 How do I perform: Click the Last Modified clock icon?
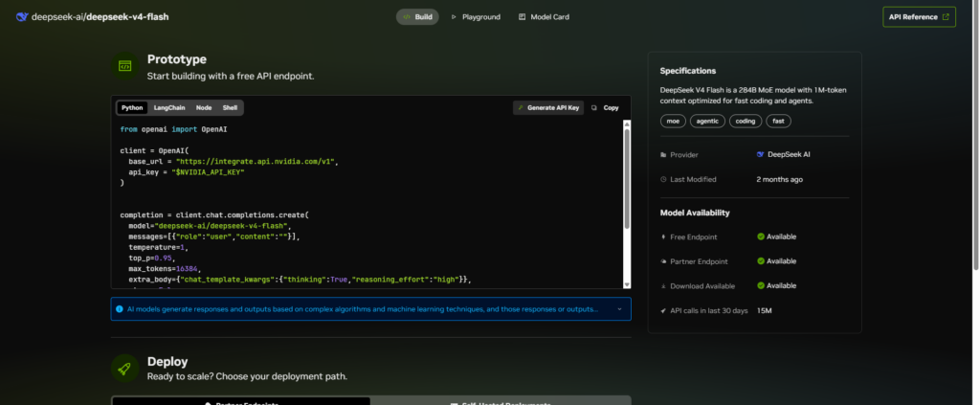pyautogui.click(x=663, y=179)
